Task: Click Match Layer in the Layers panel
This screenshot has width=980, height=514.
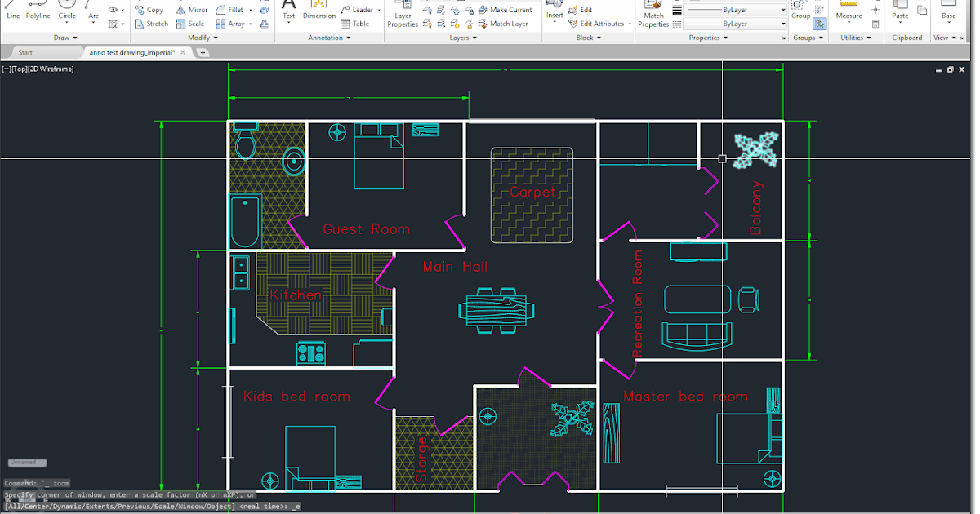Action: [506, 23]
